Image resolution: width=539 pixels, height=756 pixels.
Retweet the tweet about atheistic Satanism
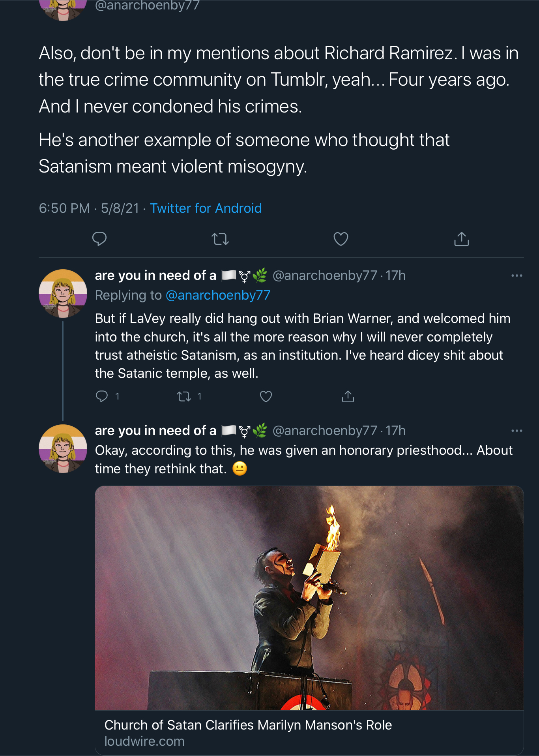pos(184,396)
